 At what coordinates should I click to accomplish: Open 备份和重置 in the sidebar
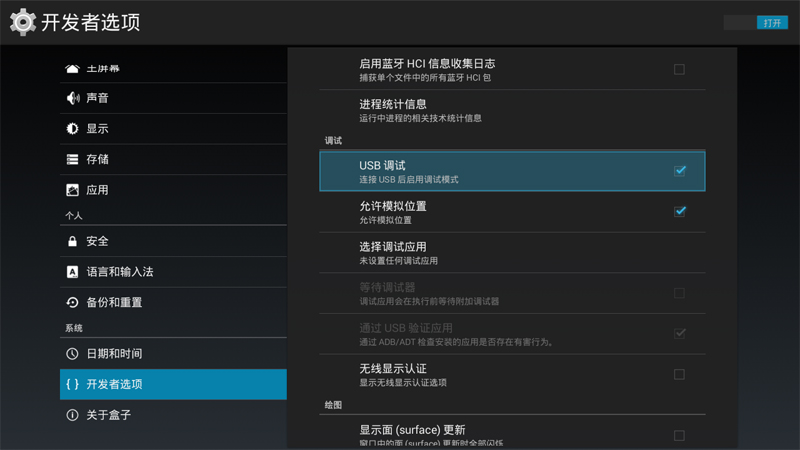tap(173, 303)
